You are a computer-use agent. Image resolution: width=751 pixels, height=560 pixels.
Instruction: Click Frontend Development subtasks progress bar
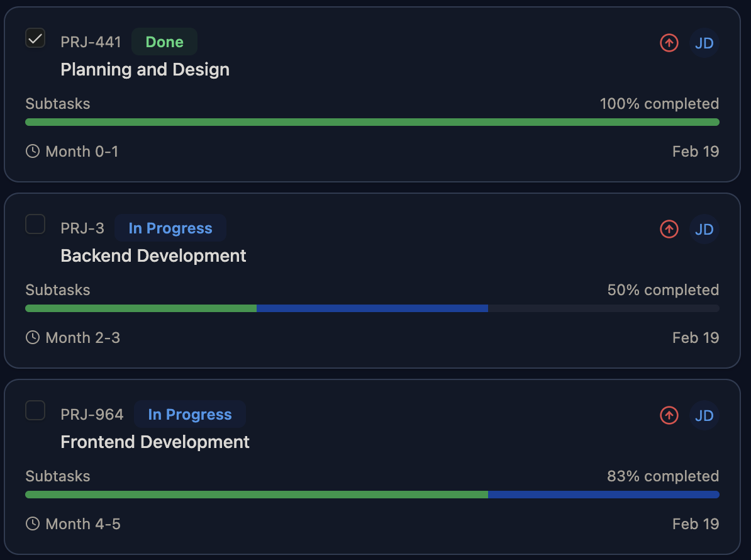372,495
